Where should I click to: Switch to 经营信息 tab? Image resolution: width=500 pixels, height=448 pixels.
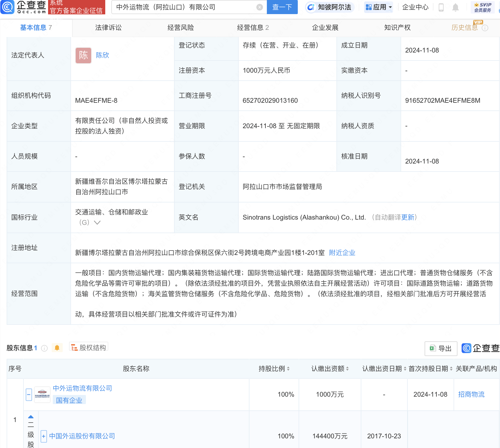click(253, 28)
